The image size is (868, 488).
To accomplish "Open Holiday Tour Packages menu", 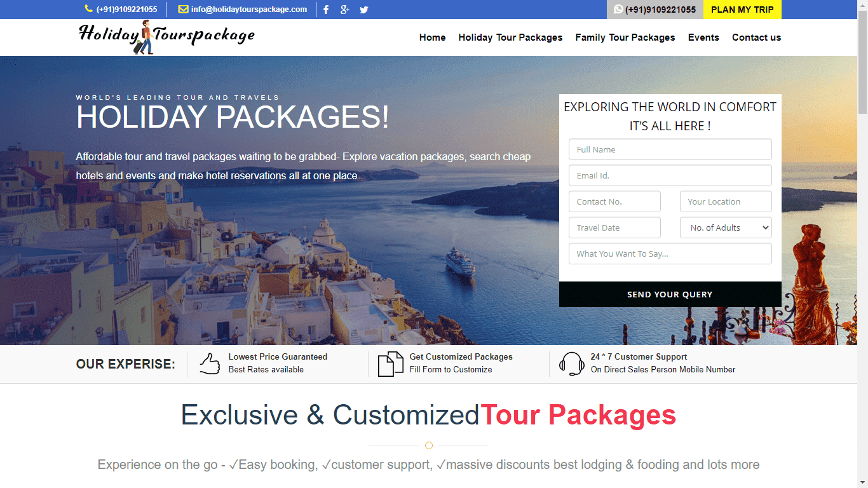I will (510, 37).
